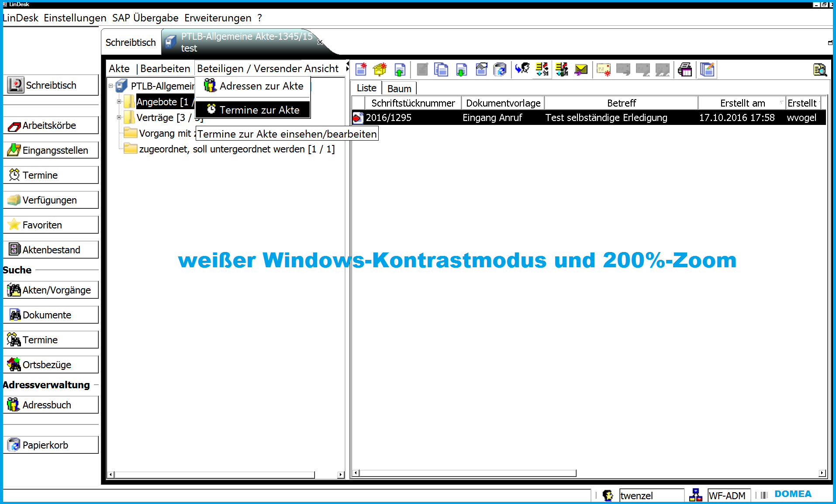Click the recycle bin refresh toolbar icon
This screenshot has height=504, width=836.
tap(500, 69)
